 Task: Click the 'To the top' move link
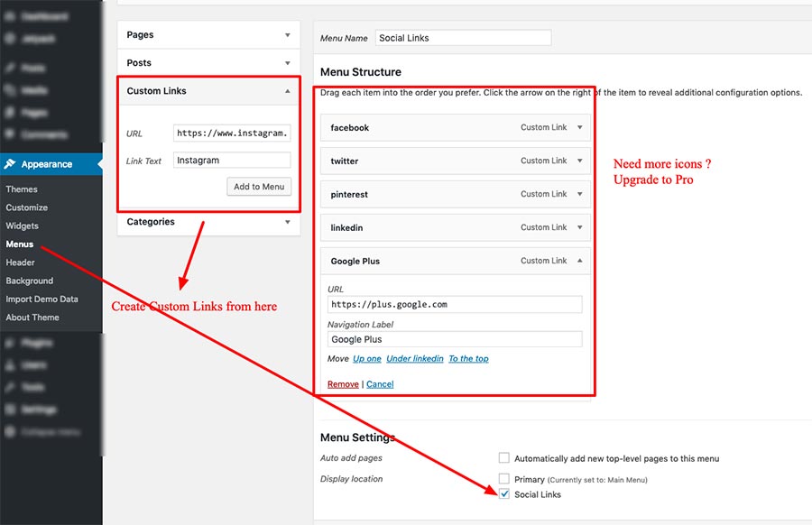[468, 359]
